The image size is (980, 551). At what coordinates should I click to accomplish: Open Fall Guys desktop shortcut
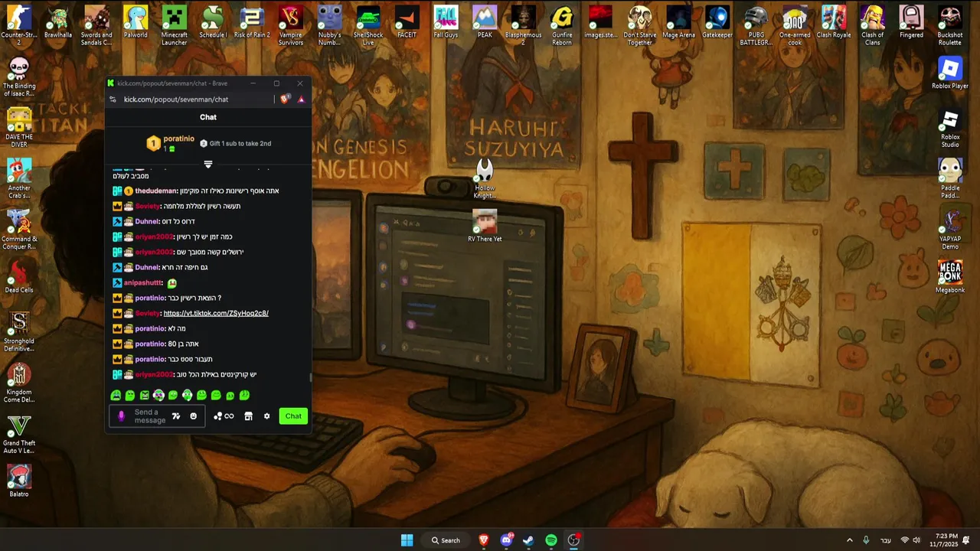446,23
